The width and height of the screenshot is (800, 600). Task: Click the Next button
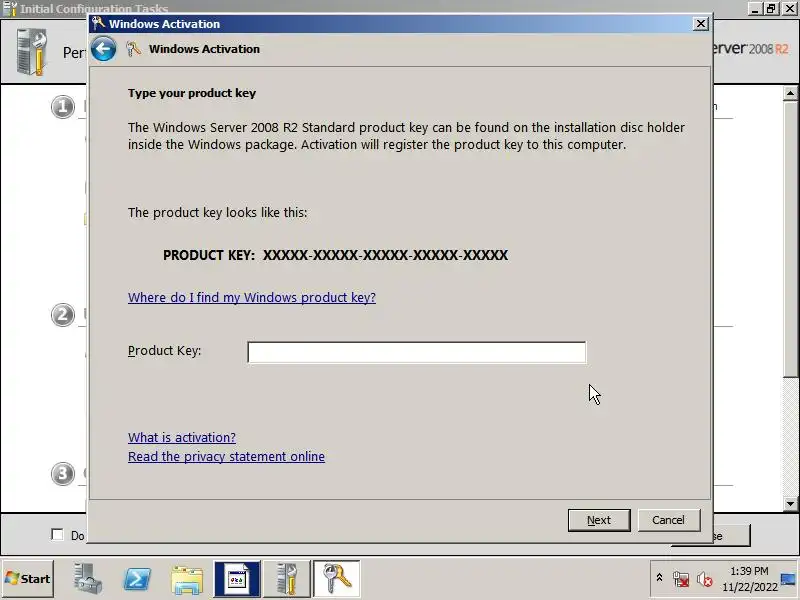[599, 520]
